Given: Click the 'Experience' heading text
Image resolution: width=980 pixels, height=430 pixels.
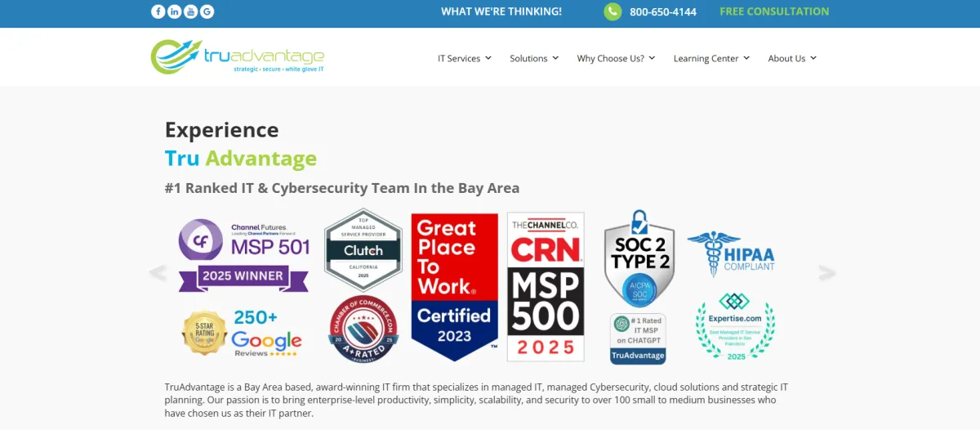Looking at the screenshot, I should [x=221, y=130].
